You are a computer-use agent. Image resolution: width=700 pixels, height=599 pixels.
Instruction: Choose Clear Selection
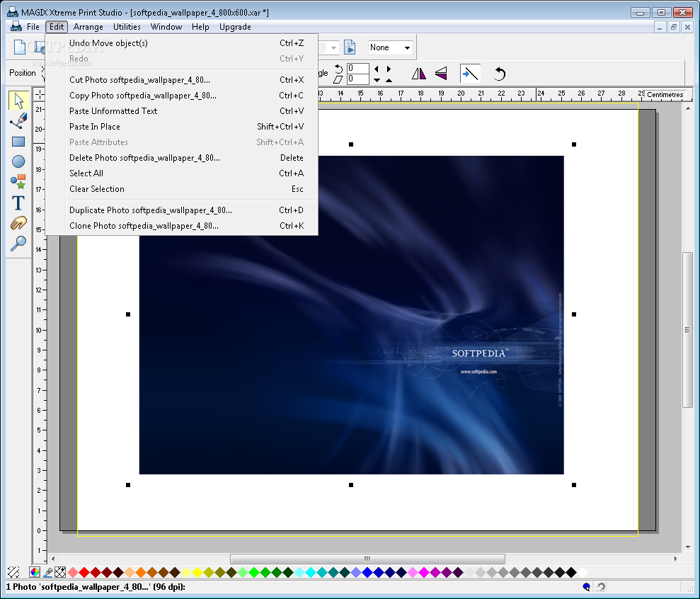click(182, 189)
